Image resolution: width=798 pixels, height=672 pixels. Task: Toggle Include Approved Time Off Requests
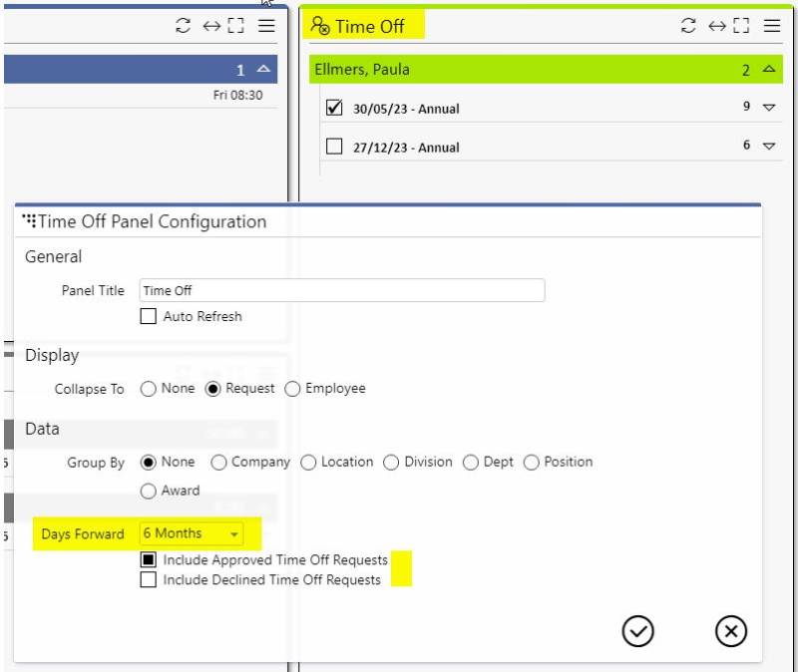(149, 560)
